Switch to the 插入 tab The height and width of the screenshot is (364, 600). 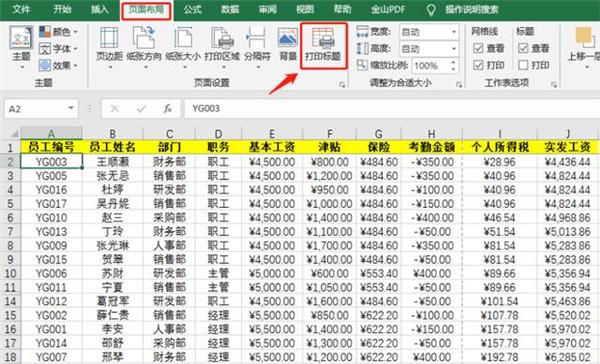(x=99, y=9)
